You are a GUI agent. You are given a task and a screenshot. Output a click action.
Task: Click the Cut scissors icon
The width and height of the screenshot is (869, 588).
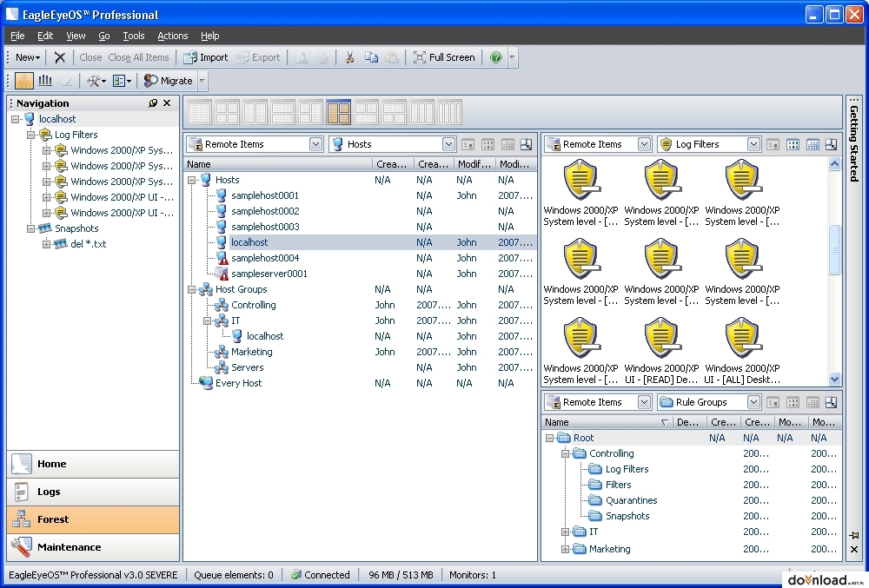349,57
